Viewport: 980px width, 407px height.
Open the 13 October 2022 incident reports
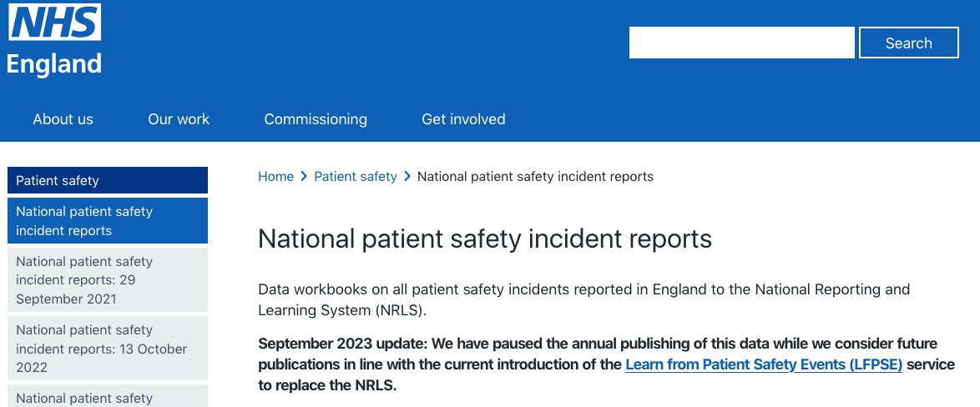pyautogui.click(x=108, y=349)
